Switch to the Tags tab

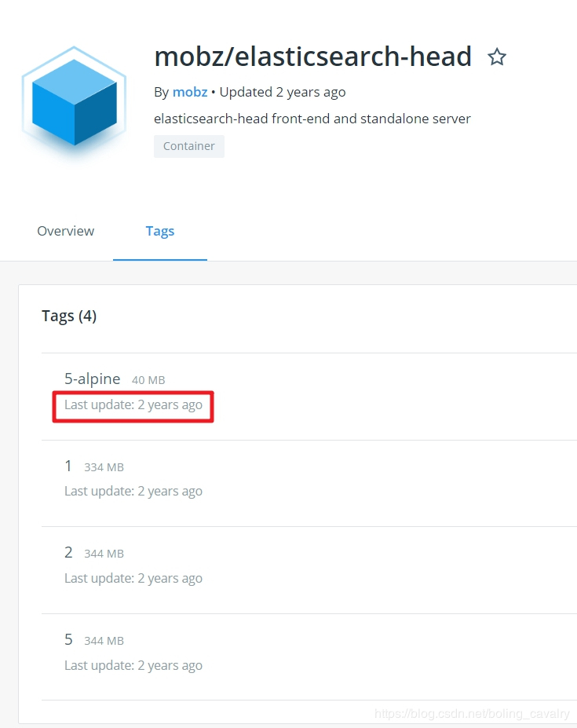pos(160,231)
